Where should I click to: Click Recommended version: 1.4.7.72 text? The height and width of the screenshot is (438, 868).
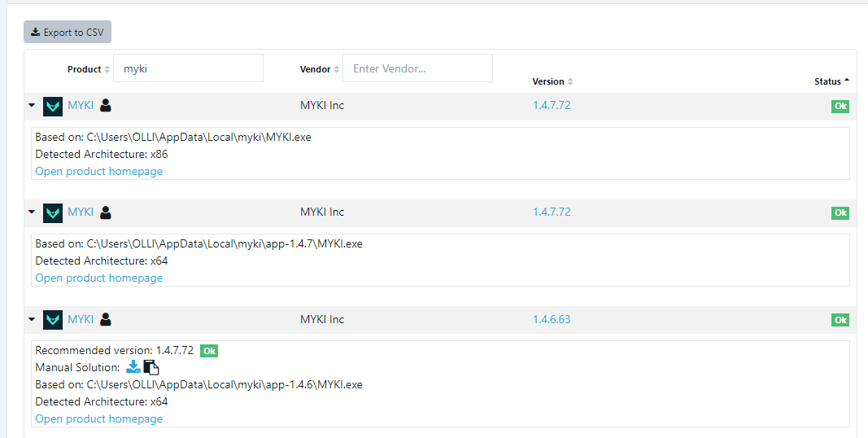click(114, 351)
